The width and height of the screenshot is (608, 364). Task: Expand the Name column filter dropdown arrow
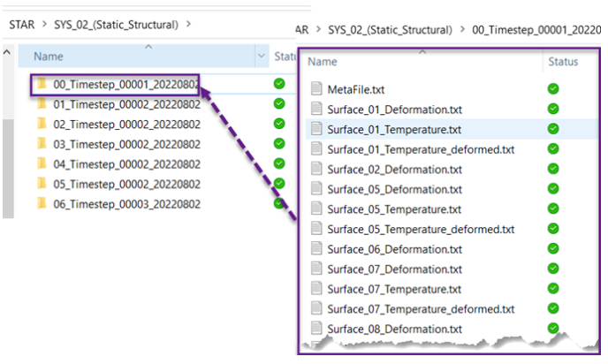click(262, 57)
